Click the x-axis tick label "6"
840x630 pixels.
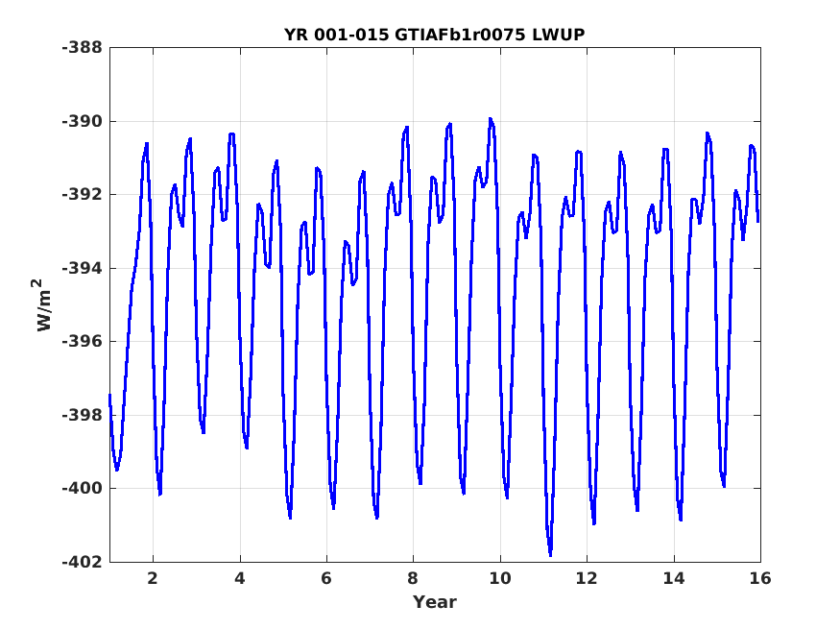326,578
